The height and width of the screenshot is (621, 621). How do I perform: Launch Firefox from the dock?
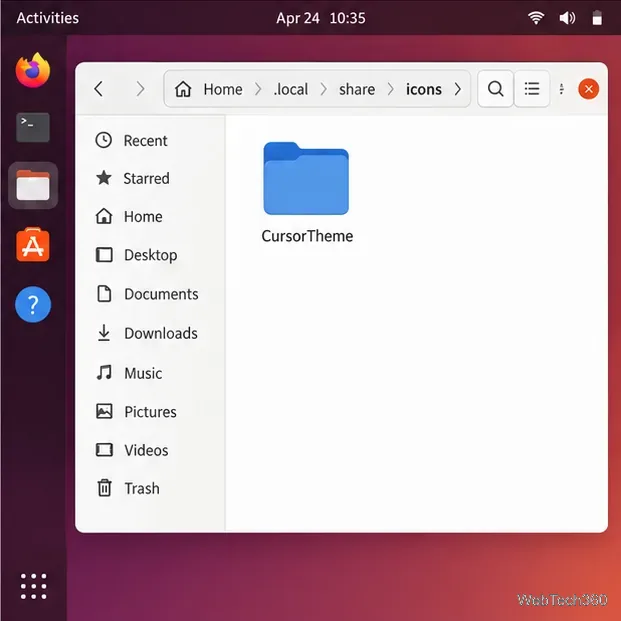33,70
